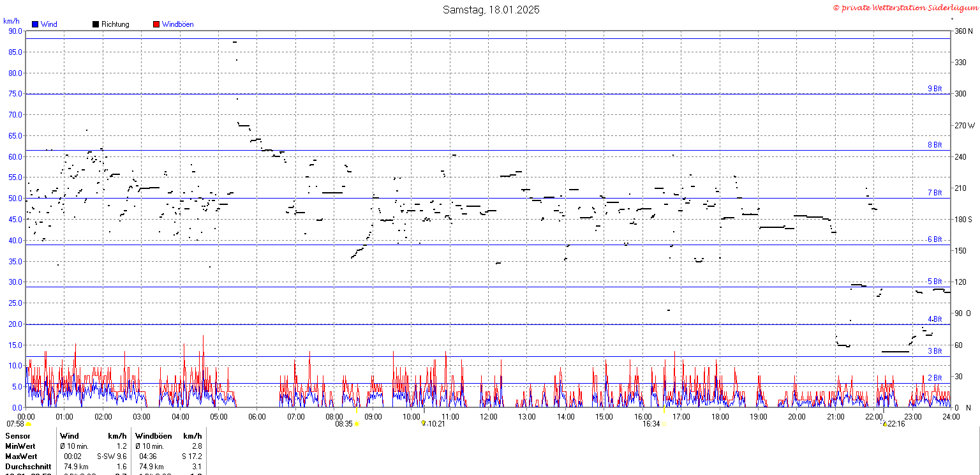
Task: Click the 360 N direction label
Action: (x=963, y=31)
